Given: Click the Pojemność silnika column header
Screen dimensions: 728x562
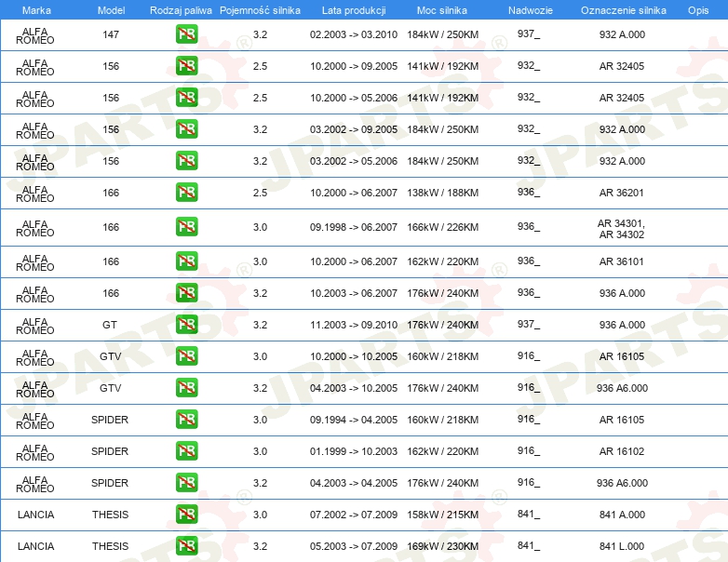Looking at the screenshot, I should pyautogui.click(x=260, y=10).
